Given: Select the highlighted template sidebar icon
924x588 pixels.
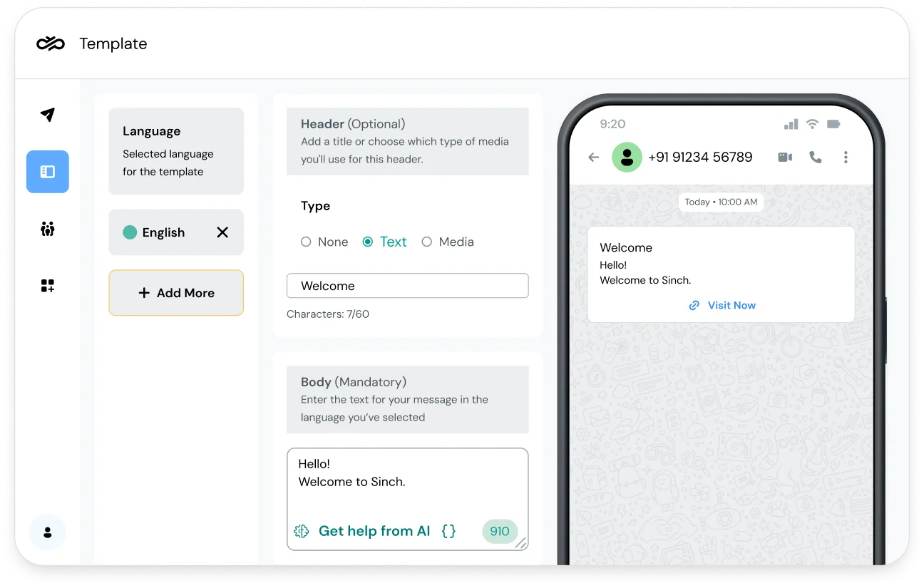Looking at the screenshot, I should pyautogui.click(x=48, y=172).
